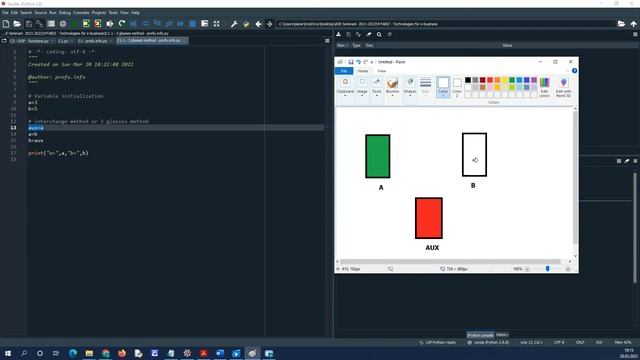Open the Run menu in Spyder
640x360 pixels.
pos(53,13)
